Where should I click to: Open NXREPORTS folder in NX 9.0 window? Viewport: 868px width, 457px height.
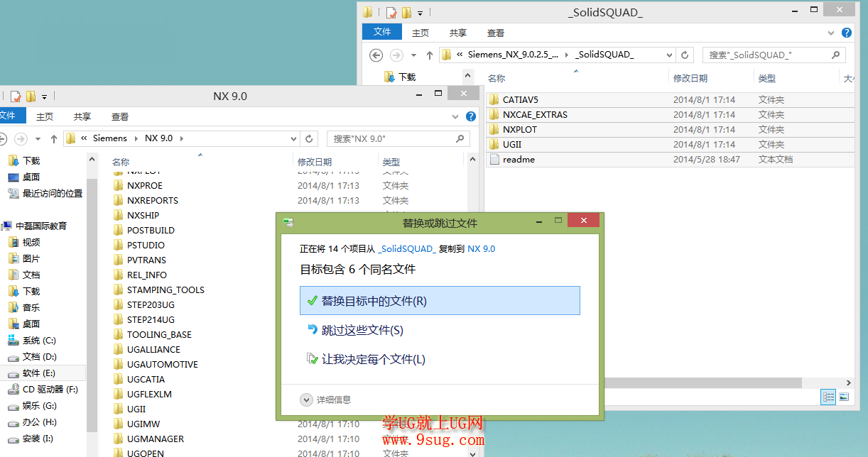pos(153,201)
